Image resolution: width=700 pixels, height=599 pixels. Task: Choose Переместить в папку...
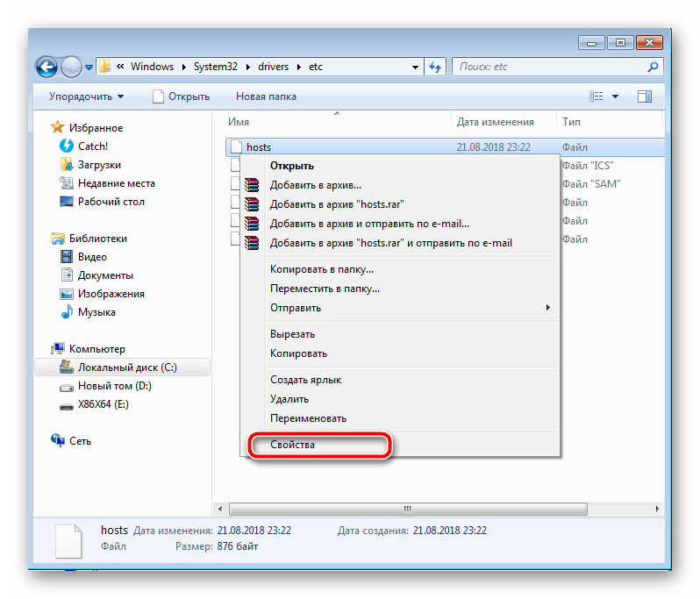[399, 289]
